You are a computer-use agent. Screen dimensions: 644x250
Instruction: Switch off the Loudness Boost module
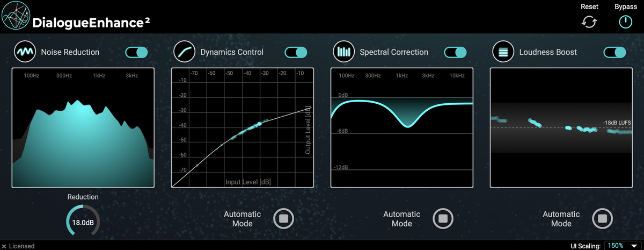[x=614, y=52]
